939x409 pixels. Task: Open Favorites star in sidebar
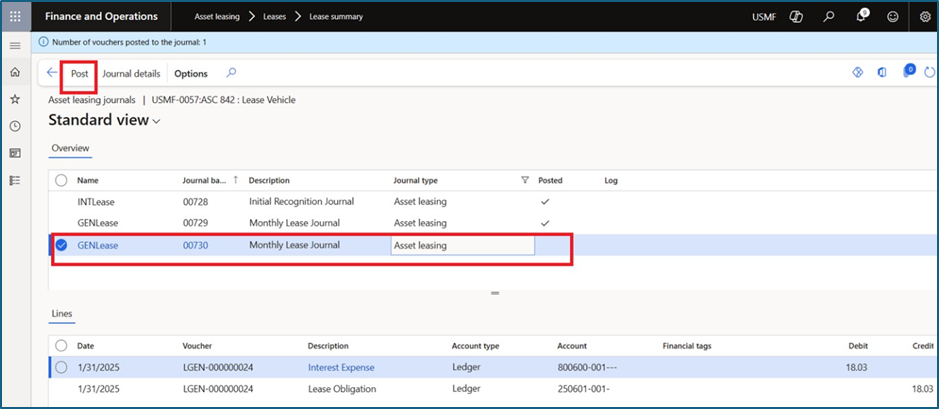(15, 100)
